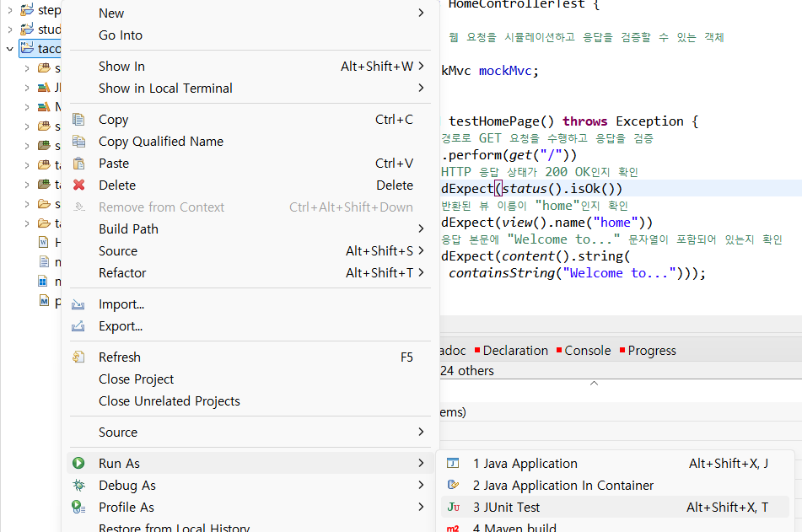Image resolution: width=802 pixels, height=532 pixels.
Task: Switch to the Console tab
Action: (x=583, y=351)
